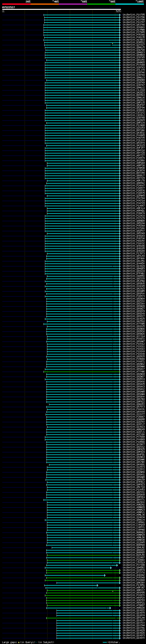Open hit label UniRef100_A7LIT5
The width and height of the screenshot is (146, 644).
pos(134,70)
